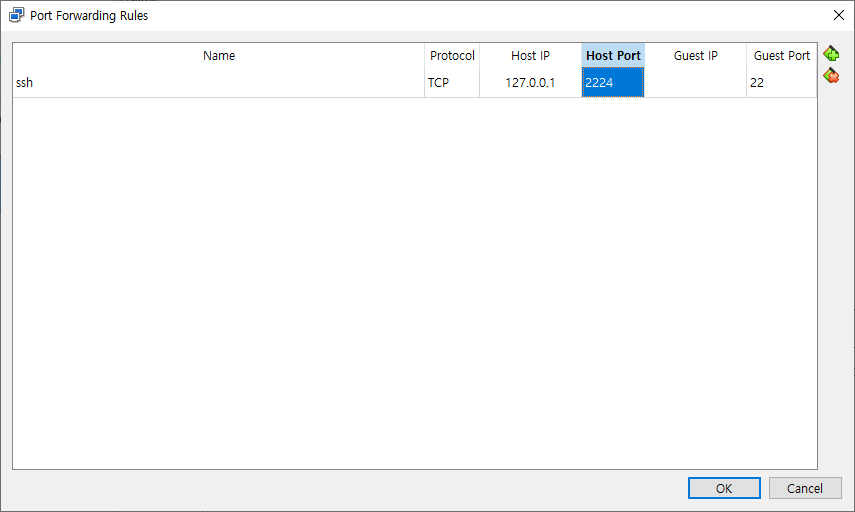
Task: Click the Guest Port column header
Action: [x=781, y=56]
